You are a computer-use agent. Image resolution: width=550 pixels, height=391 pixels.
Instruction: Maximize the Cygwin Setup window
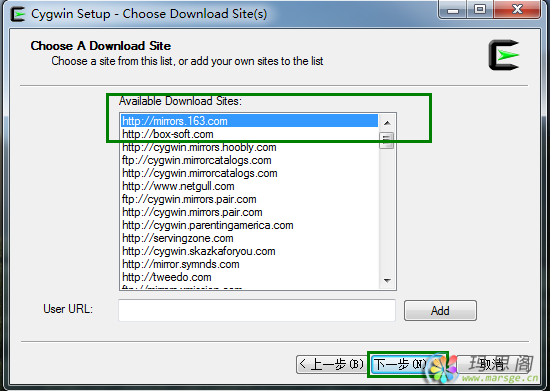[x=479, y=9]
